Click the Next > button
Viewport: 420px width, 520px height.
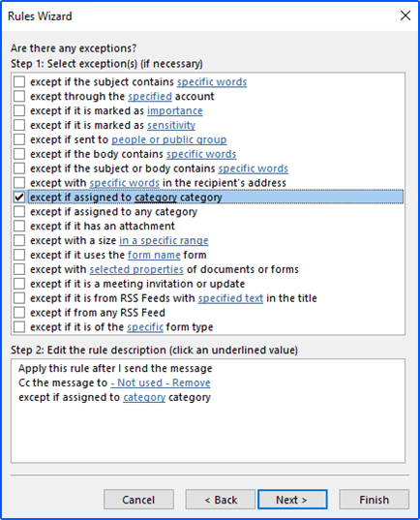[x=292, y=500]
